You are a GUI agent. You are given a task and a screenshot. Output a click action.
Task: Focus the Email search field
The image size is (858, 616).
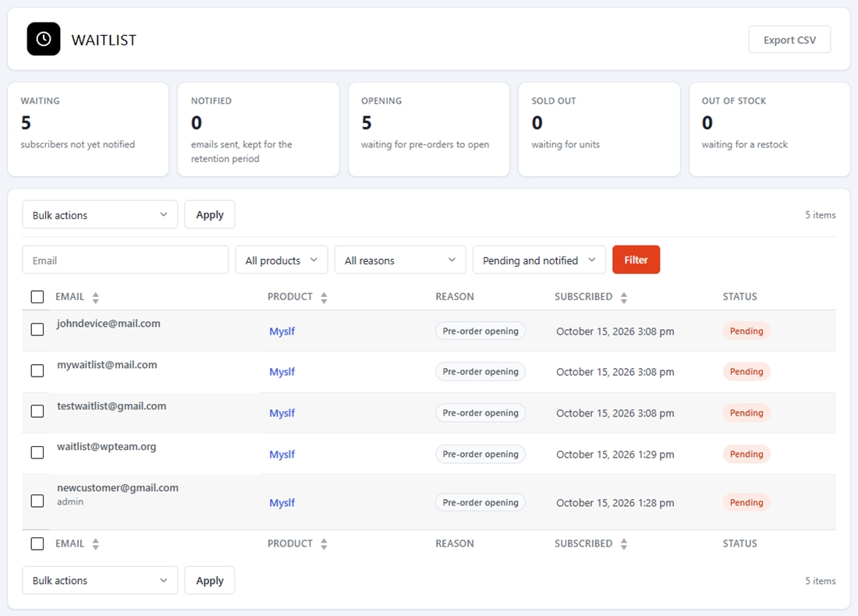126,260
